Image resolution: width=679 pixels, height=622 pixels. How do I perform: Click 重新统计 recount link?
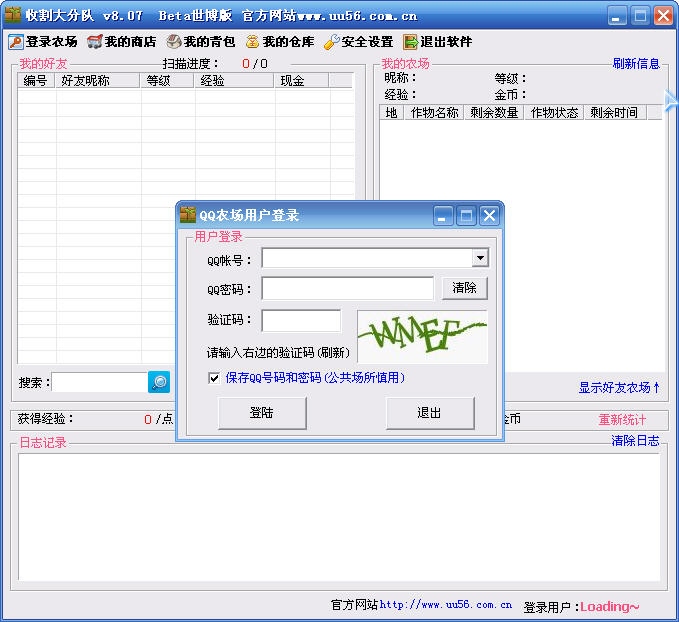622,419
